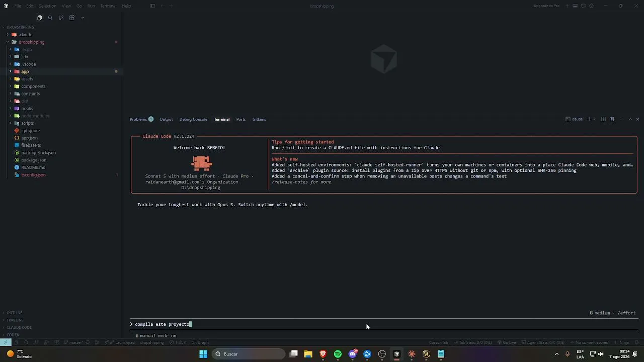Create a new terminal with the plus icon
The height and width of the screenshot is (362, 644).
tap(589, 119)
